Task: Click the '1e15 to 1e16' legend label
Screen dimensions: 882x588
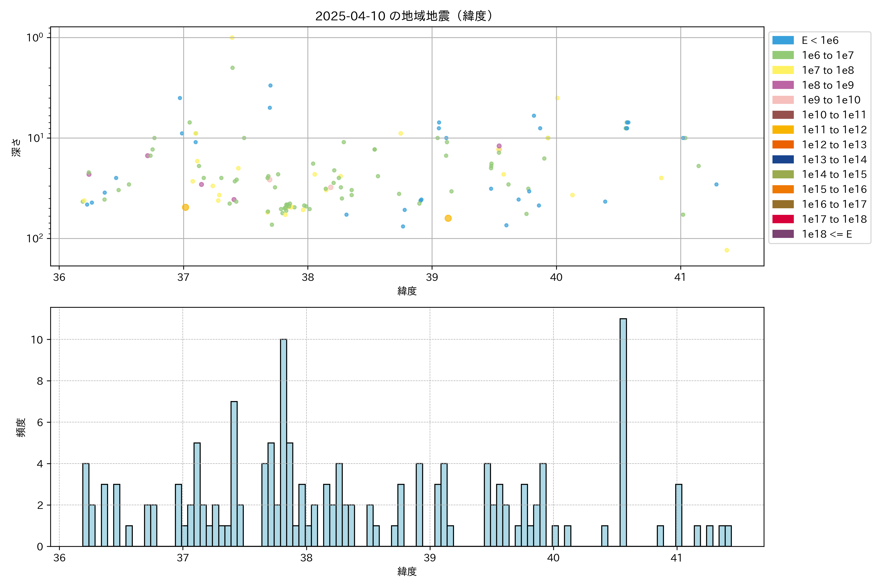Action: [x=834, y=189]
